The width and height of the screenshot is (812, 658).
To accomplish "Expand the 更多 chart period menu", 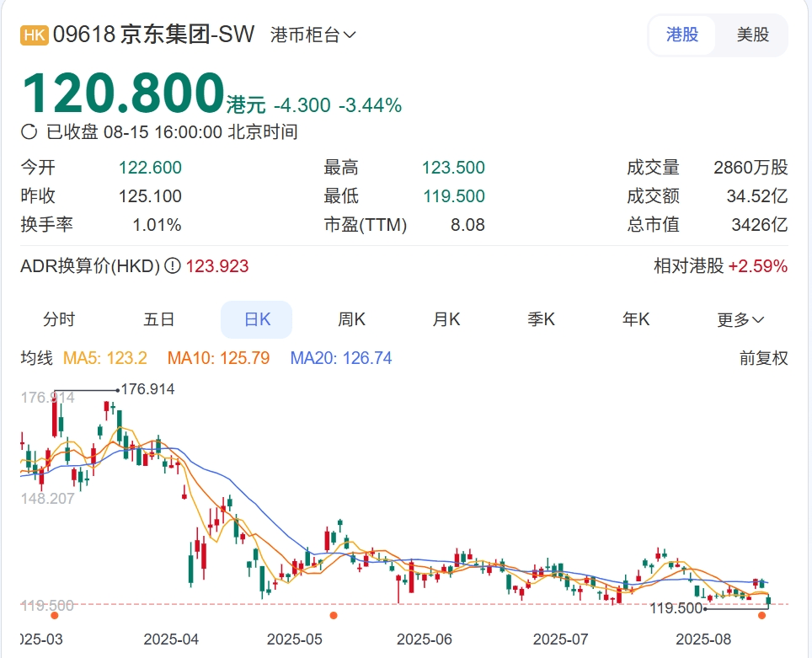I will pyautogui.click(x=740, y=319).
